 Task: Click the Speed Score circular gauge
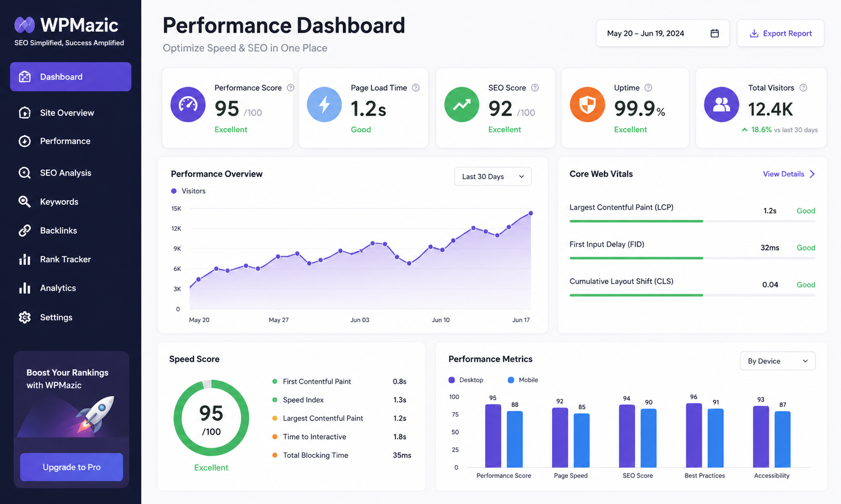click(211, 418)
